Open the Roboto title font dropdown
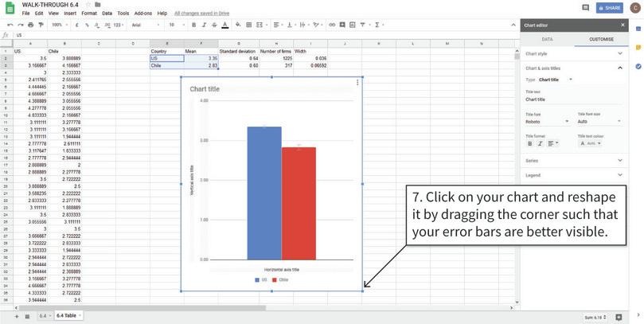 pyautogui.click(x=548, y=122)
